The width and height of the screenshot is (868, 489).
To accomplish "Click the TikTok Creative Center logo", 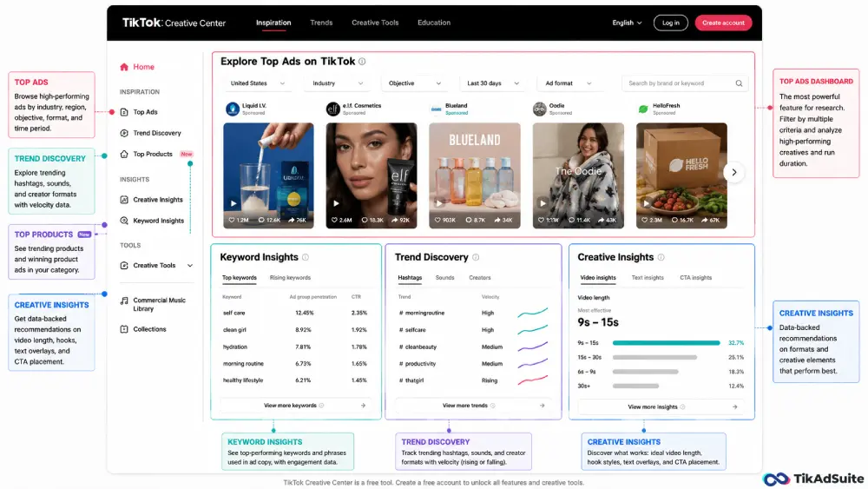I will point(174,23).
